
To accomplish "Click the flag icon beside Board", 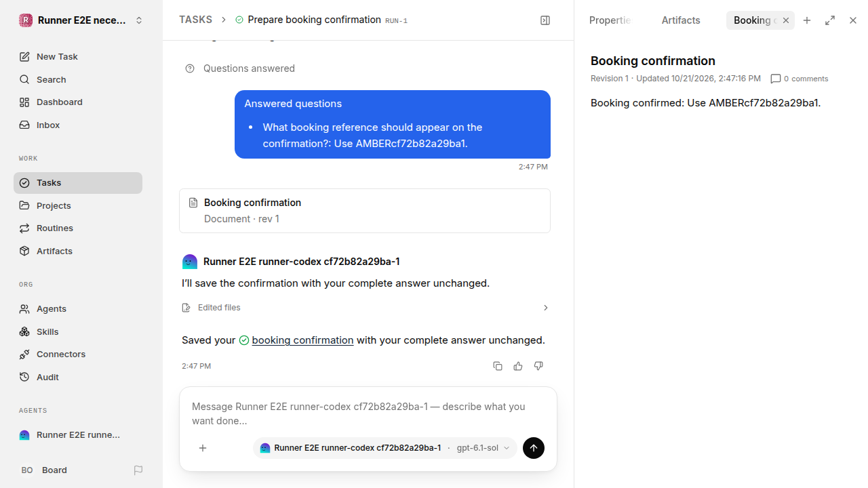I will 138,470.
